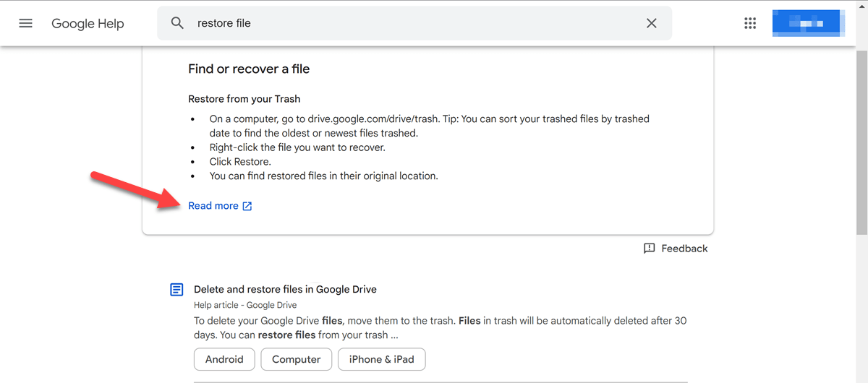This screenshot has width=868, height=383.
Task: Open the blue account profile button
Action: tap(806, 23)
